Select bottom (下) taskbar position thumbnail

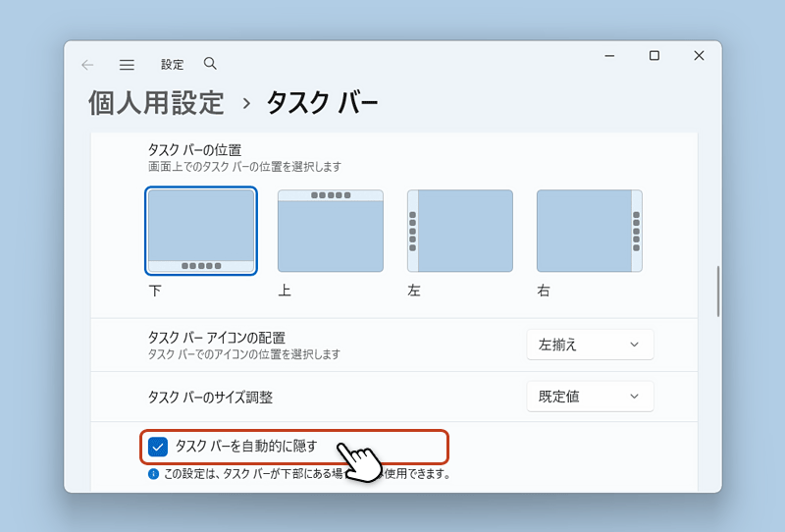201,231
